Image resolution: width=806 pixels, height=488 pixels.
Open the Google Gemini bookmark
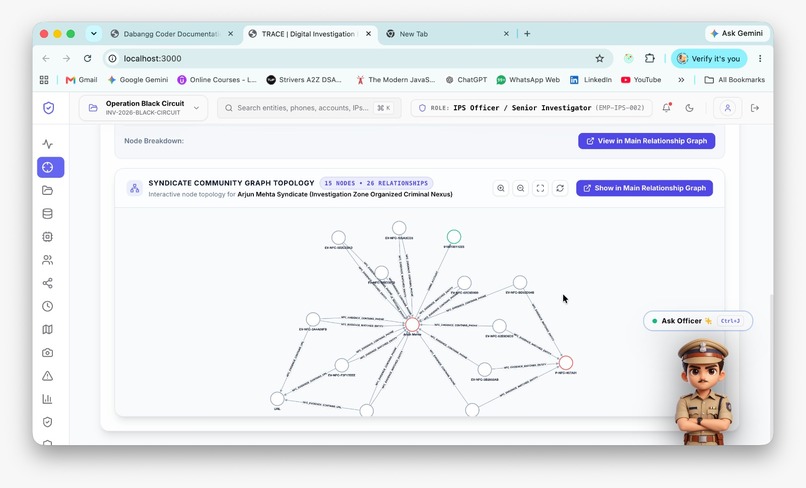coord(138,80)
